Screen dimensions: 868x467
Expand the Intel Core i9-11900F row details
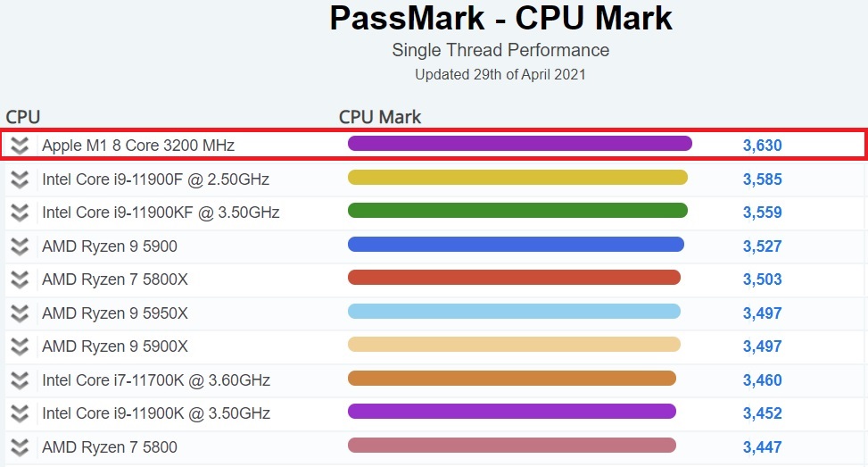coord(21,179)
